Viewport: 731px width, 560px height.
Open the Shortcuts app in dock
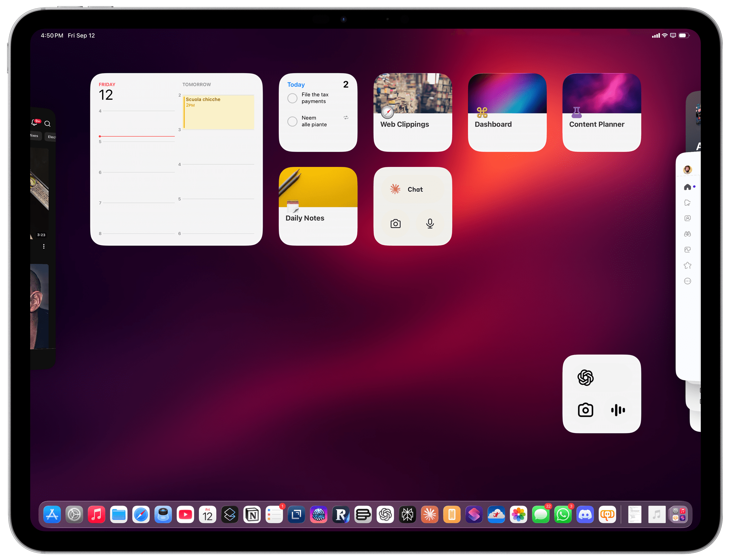coord(474,515)
